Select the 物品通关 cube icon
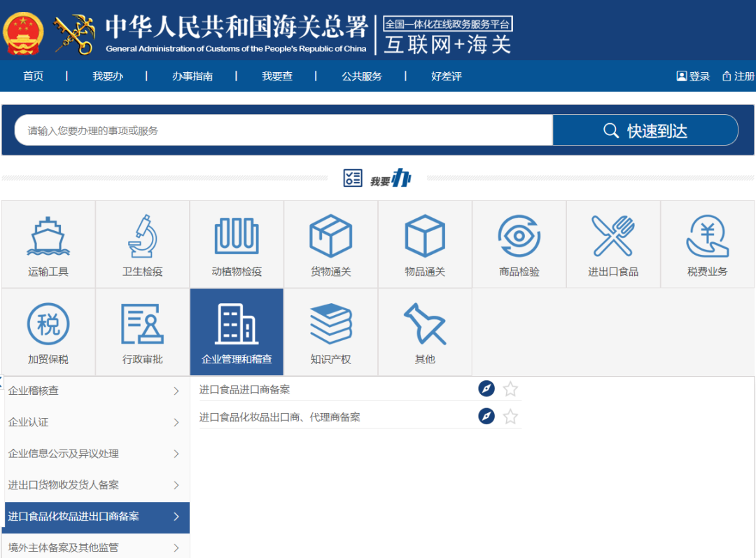The width and height of the screenshot is (756, 558). pyautogui.click(x=424, y=237)
